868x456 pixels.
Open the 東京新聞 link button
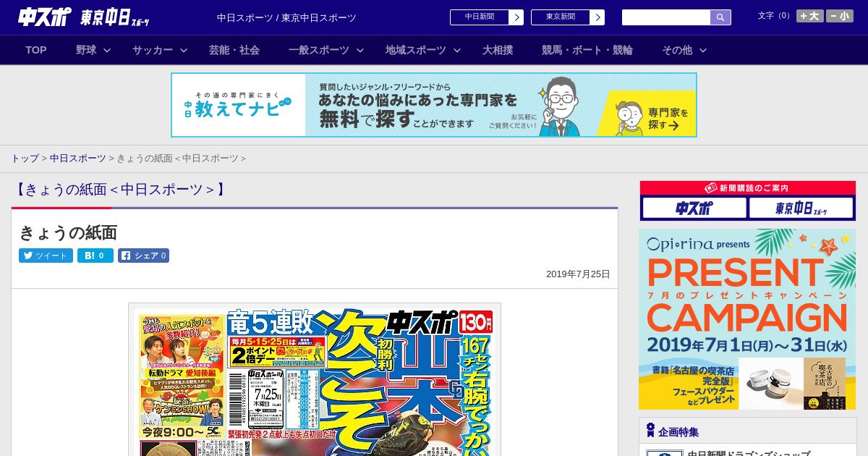pyautogui.click(x=568, y=17)
